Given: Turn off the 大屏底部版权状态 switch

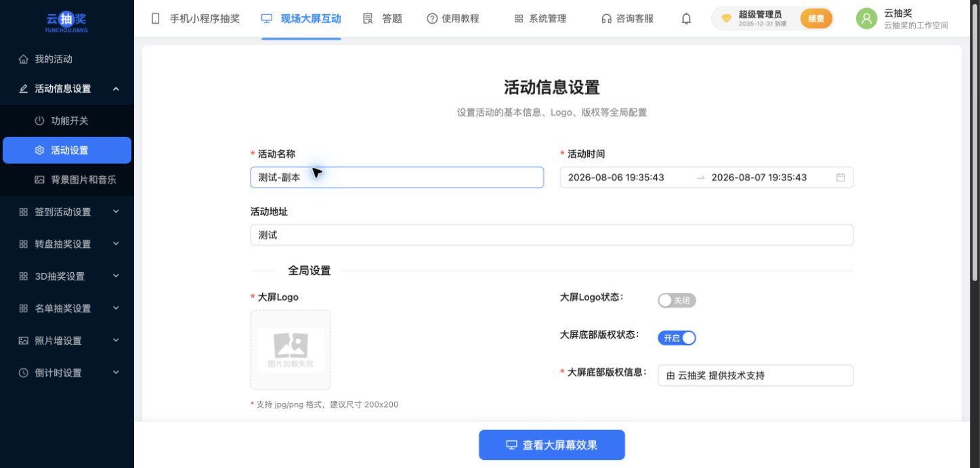Looking at the screenshot, I should (x=677, y=338).
